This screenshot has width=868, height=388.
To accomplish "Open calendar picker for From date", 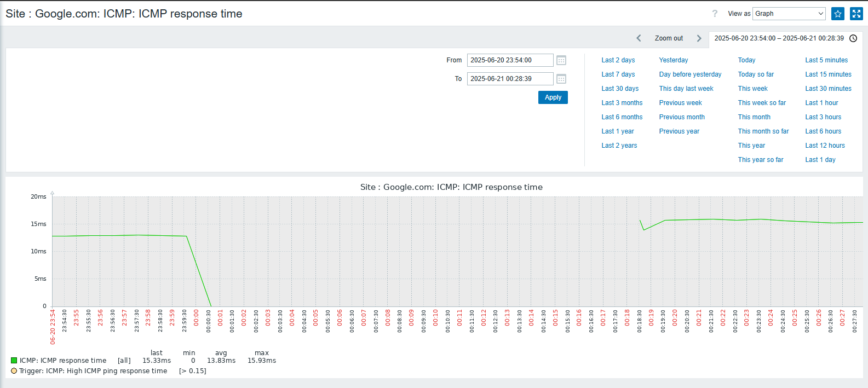I will (x=561, y=60).
